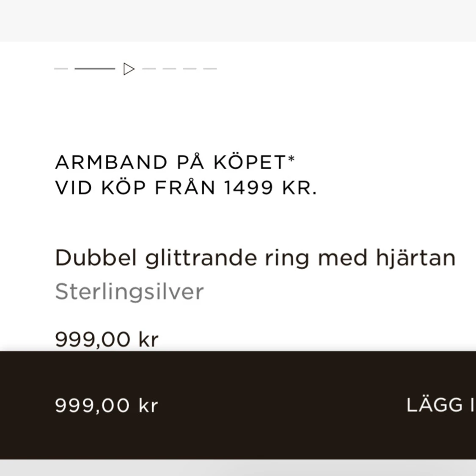Select the third carousel indicator dash

[149, 68]
